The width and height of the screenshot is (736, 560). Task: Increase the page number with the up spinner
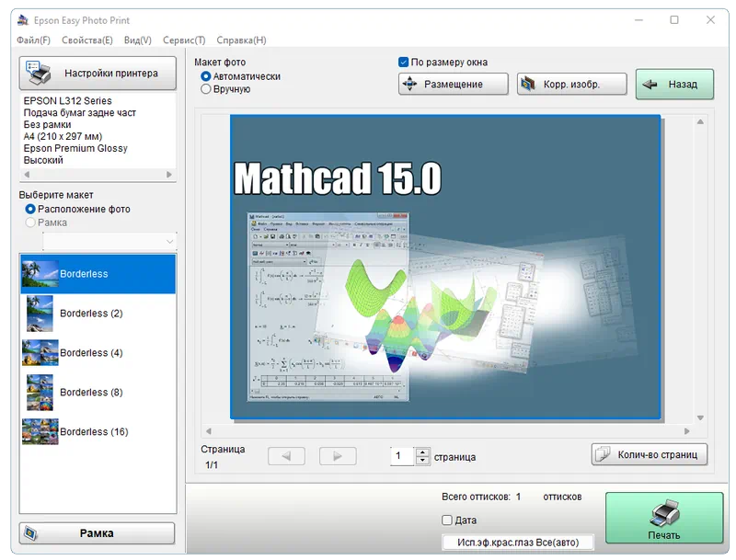tap(422, 452)
